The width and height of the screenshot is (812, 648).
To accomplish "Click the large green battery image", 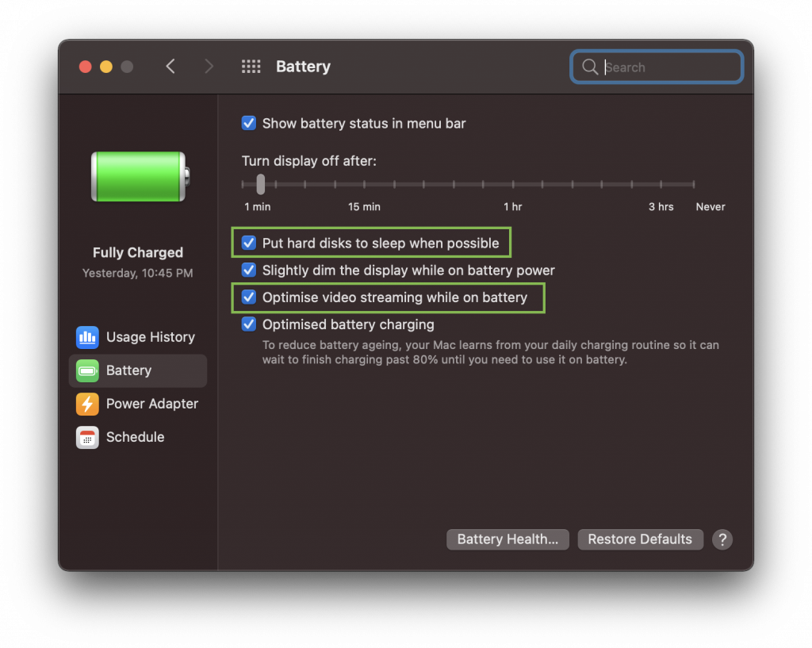I will pos(140,177).
